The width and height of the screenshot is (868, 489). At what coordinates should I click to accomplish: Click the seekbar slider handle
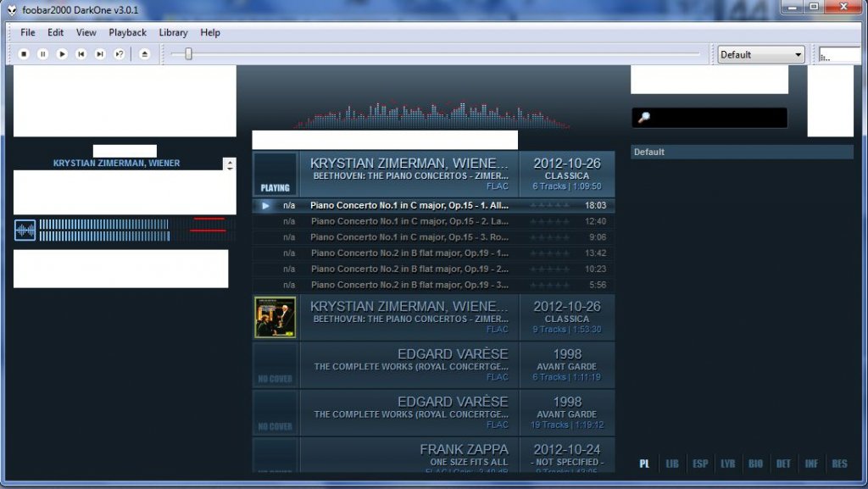click(188, 53)
